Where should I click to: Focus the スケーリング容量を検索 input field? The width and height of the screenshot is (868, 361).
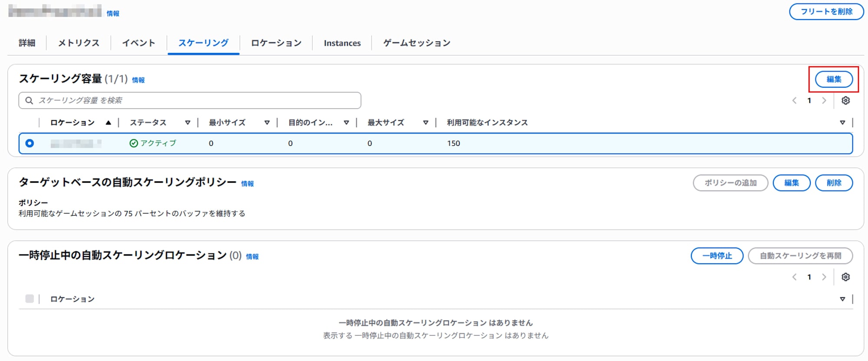click(195, 101)
